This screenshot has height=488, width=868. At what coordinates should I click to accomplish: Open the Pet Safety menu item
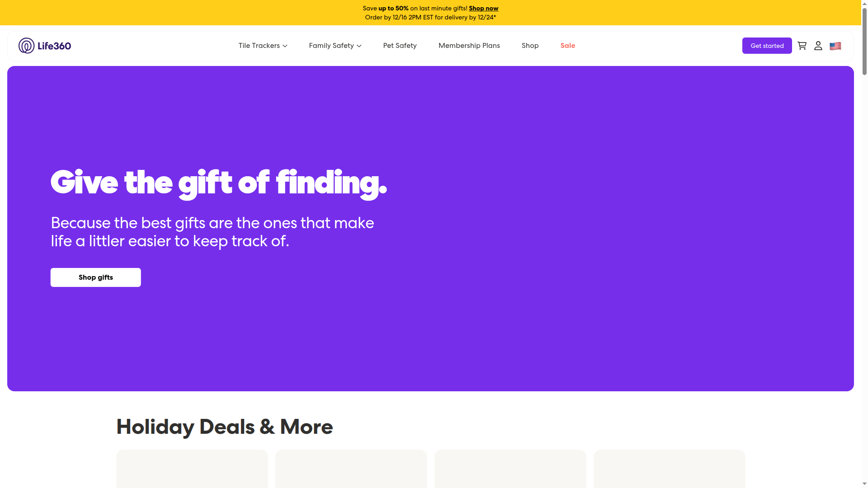(x=400, y=46)
